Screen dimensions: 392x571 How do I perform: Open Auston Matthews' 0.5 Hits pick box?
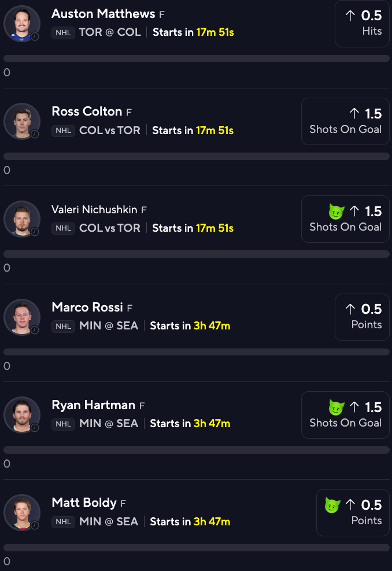(362, 24)
